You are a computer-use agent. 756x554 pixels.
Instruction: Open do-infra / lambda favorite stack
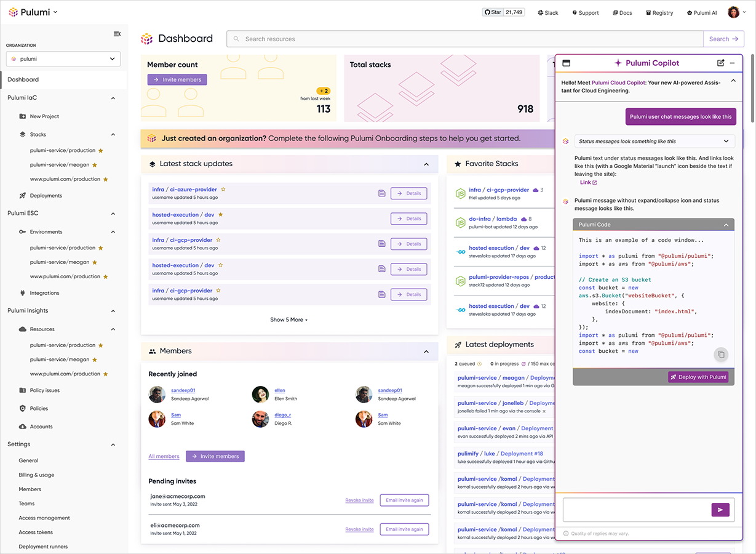pyautogui.click(x=493, y=219)
